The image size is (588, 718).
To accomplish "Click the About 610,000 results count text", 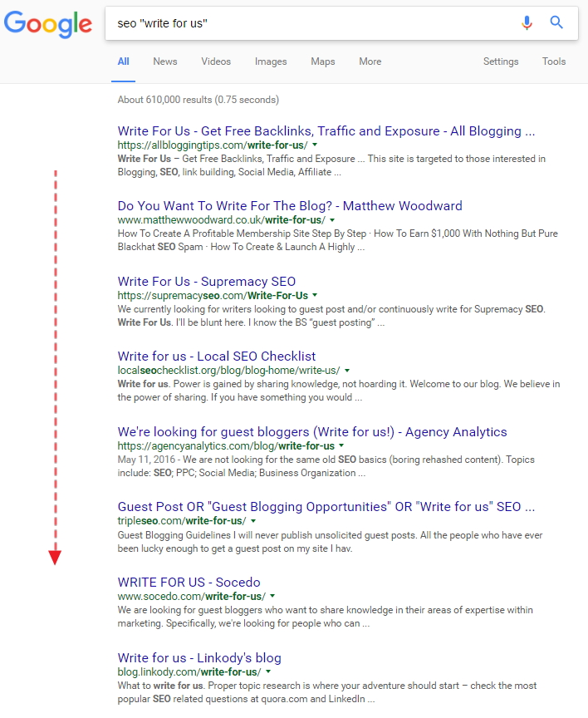I will 198,100.
